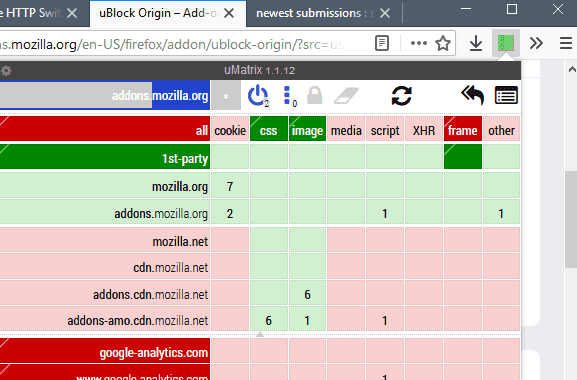Screen dimensions: 577x380
Task: Toggle the google-analytics.com row block rule
Action: point(105,351)
